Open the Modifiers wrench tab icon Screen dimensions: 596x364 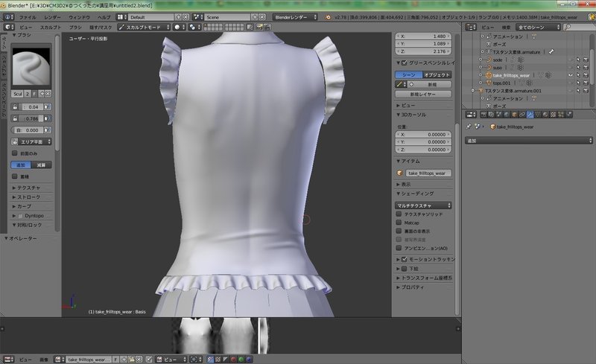pos(530,115)
